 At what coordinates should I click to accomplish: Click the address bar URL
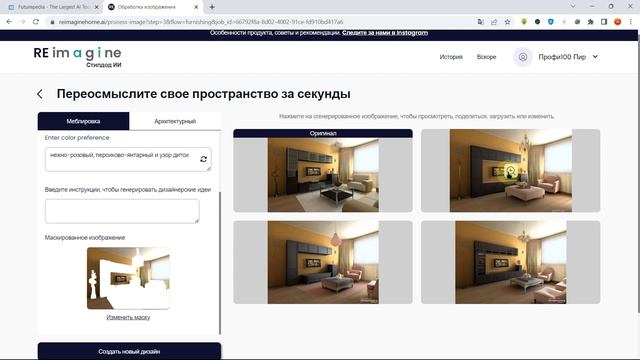coord(201,22)
